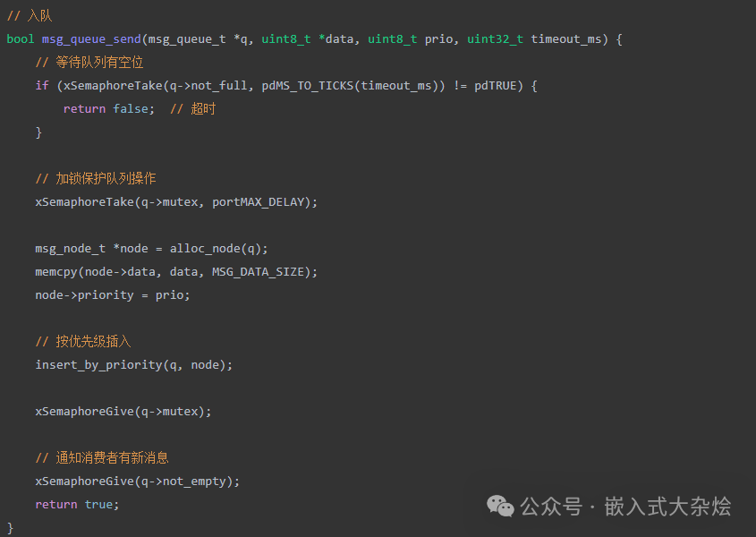Screen dimensions: 756x537
Task: Click "q->not_full" in the if condition
Action: click(x=208, y=85)
